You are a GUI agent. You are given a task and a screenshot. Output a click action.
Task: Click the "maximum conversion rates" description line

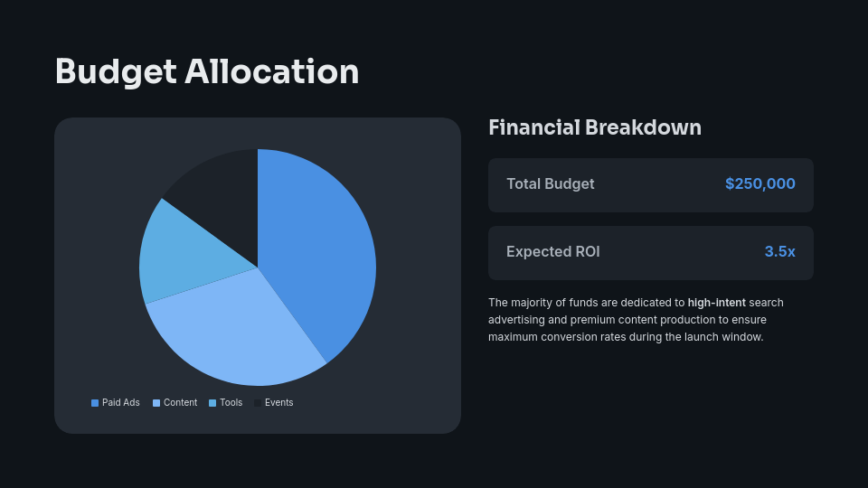click(626, 337)
